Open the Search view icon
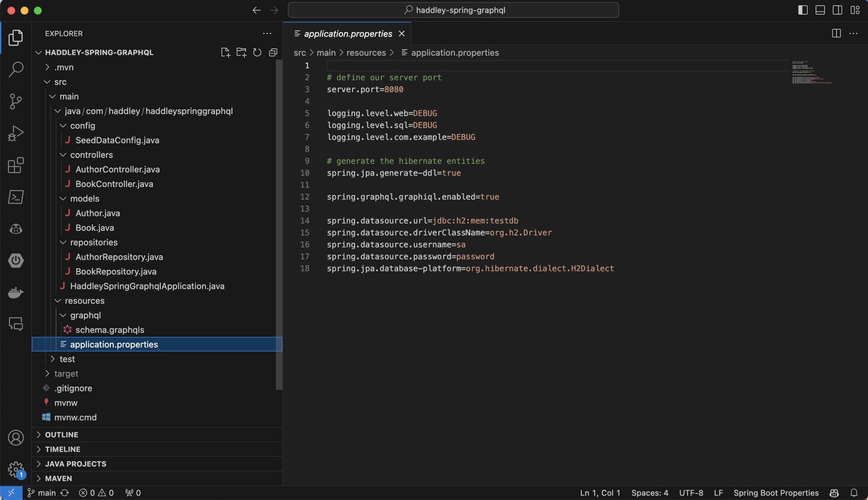The width and height of the screenshot is (868, 500). point(15,69)
